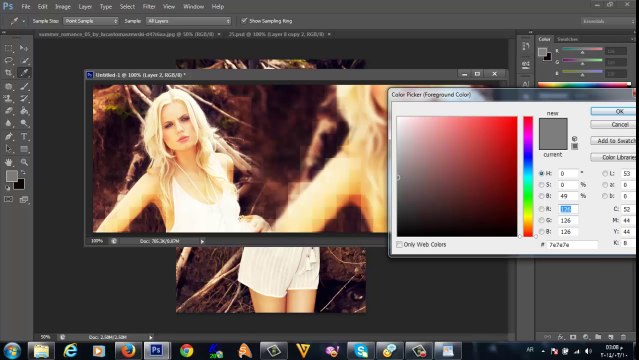Viewport: 639px width, 360px height.
Task: Toggle Quick Mask mode
Action: (x=8, y=199)
